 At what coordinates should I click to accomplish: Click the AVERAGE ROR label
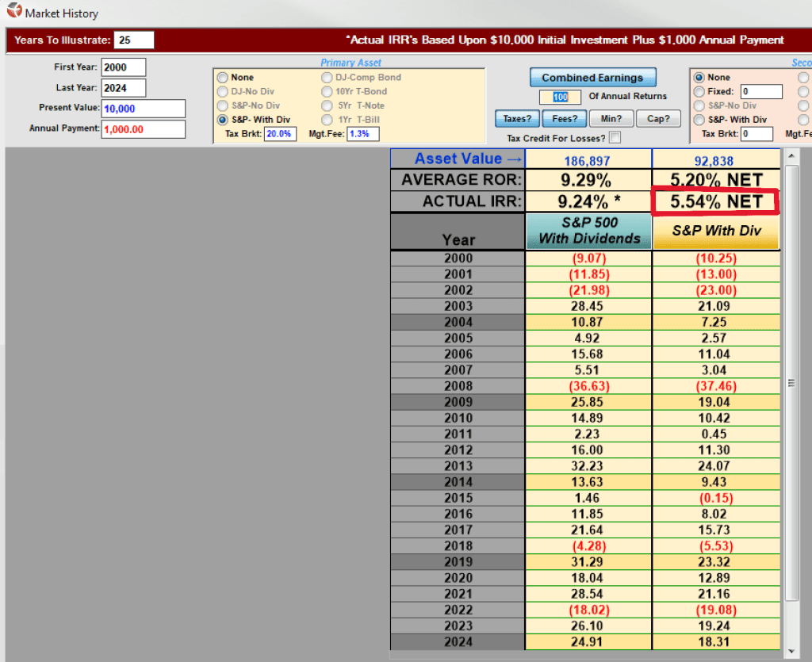coord(458,180)
